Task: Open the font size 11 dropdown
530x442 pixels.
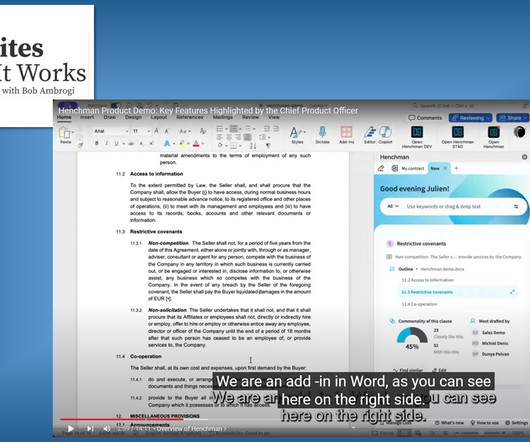Action: (141, 131)
